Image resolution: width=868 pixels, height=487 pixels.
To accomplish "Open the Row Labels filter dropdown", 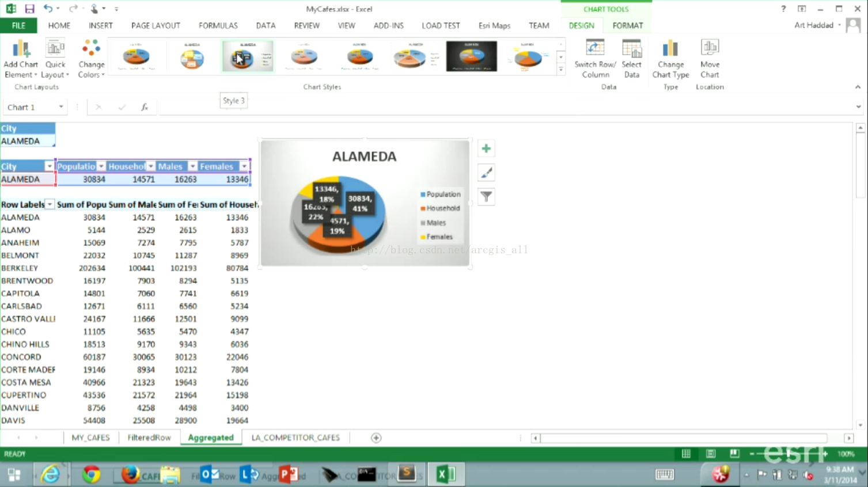I will point(50,205).
